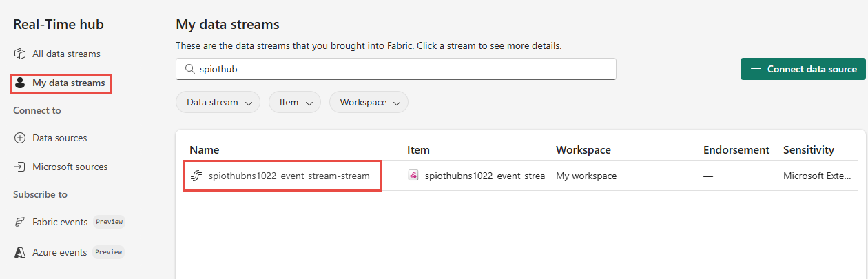Click the Data sources plus-circle icon

tap(20, 138)
